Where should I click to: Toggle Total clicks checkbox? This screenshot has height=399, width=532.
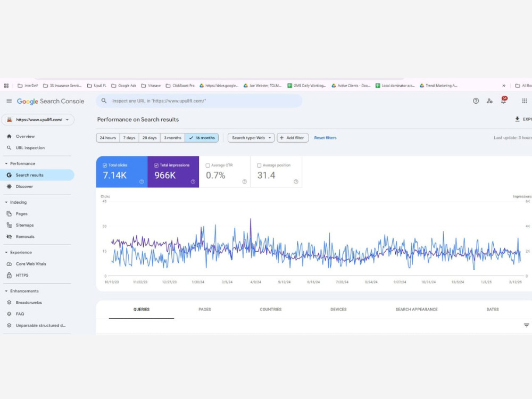[104, 165]
